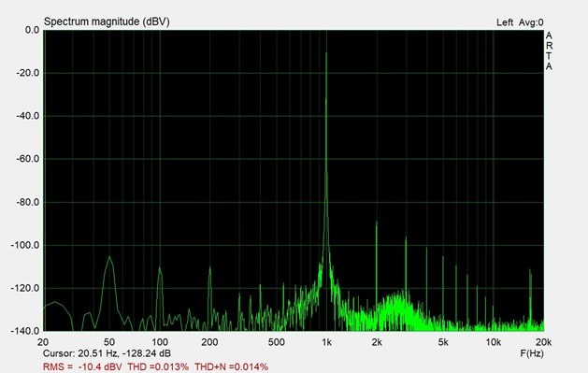Click the 'RMS = -10.4 dBV' value
Viewport: 588px width, 373px height.
point(82,366)
